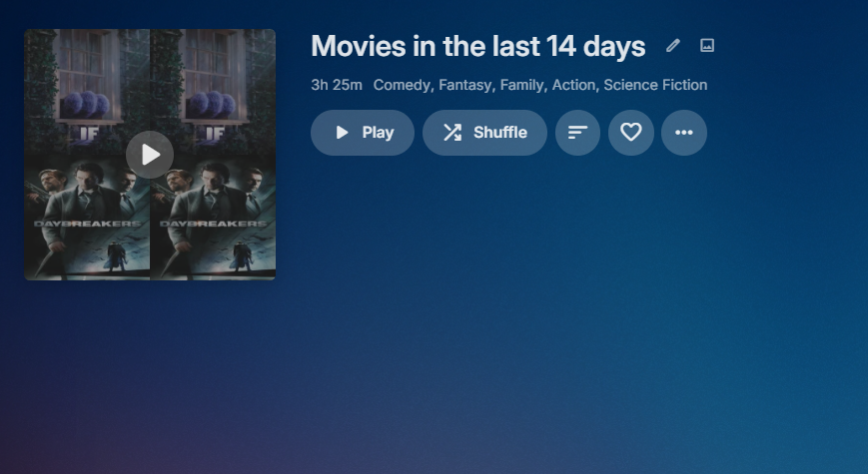Open the sort order button
The height and width of the screenshot is (474, 868).
[x=578, y=133]
